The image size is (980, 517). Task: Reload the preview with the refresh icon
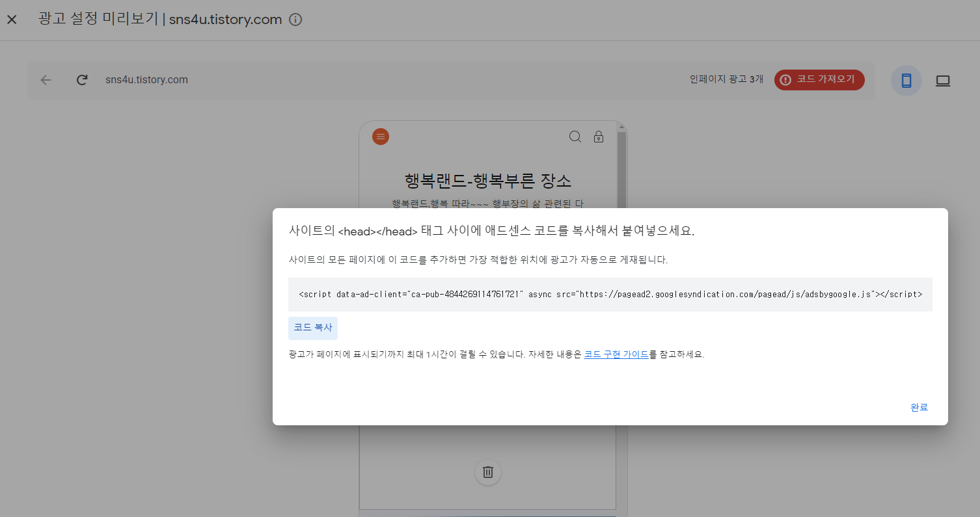(82, 80)
